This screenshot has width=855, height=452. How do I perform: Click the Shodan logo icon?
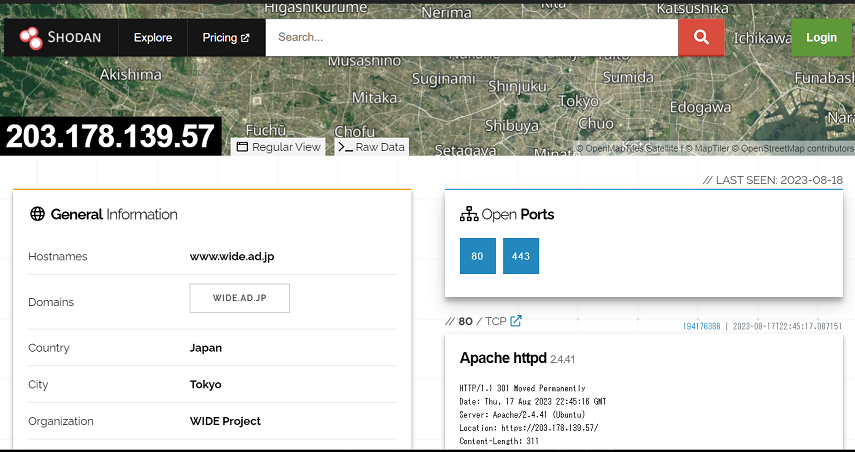tap(31, 38)
